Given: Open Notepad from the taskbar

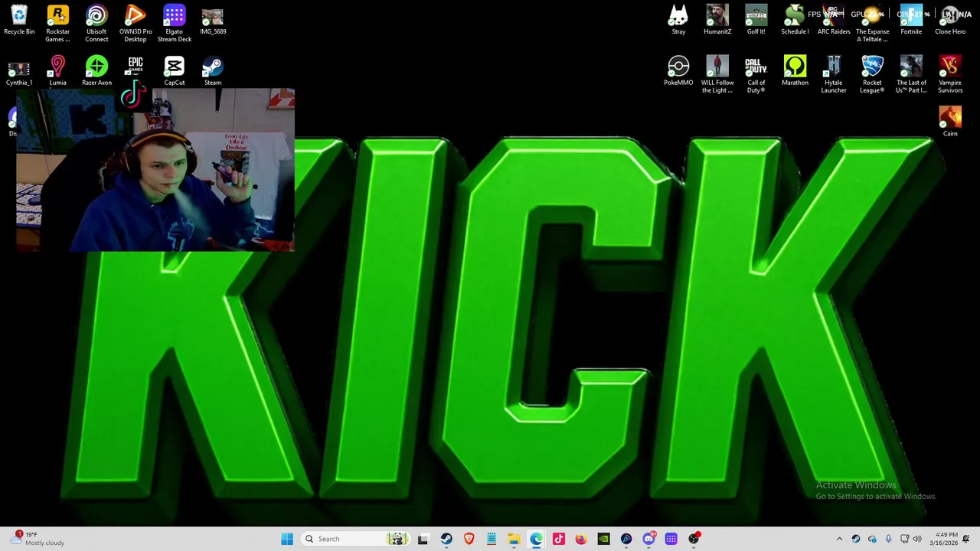Looking at the screenshot, I should pos(491,539).
